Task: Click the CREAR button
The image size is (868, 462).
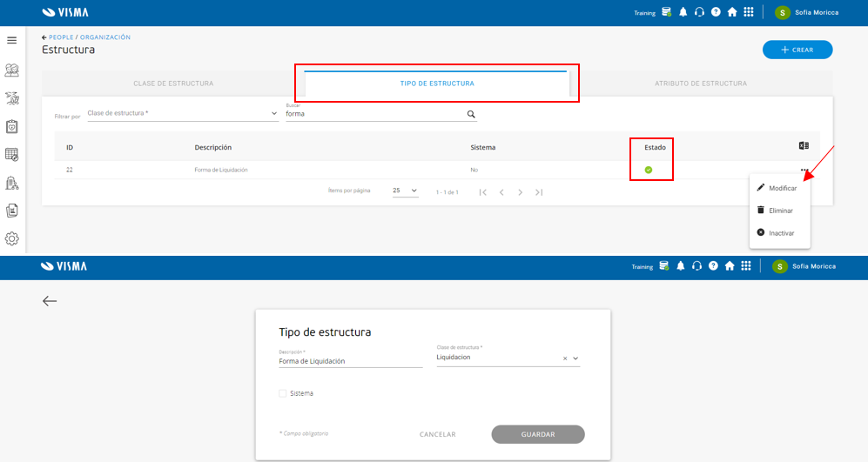Action: click(x=797, y=50)
